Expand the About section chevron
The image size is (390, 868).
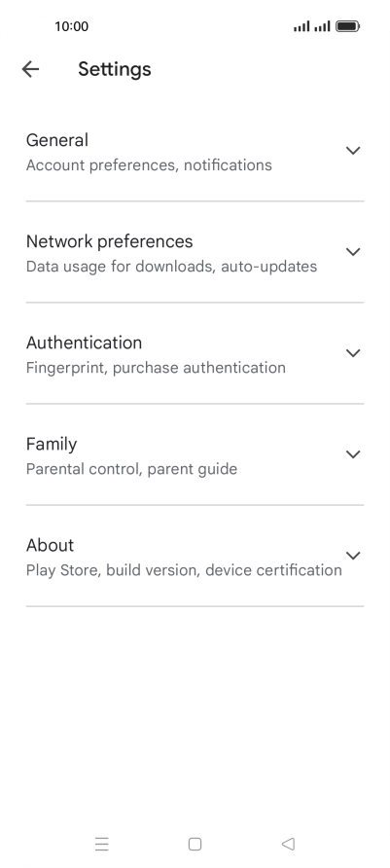click(353, 556)
